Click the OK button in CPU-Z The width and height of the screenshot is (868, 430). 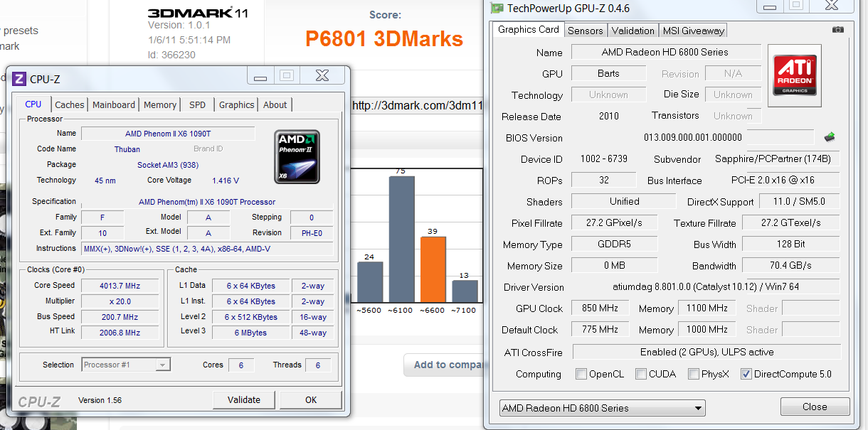click(311, 399)
